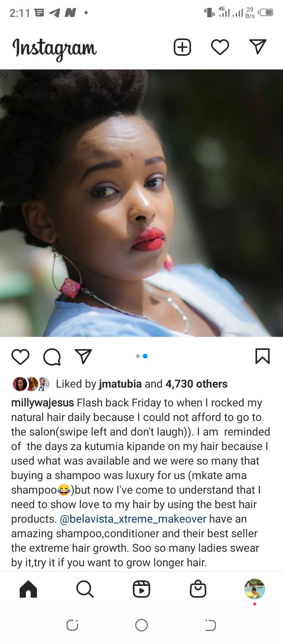Share post via paper plane below photo
283x644 pixels.
tap(83, 356)
